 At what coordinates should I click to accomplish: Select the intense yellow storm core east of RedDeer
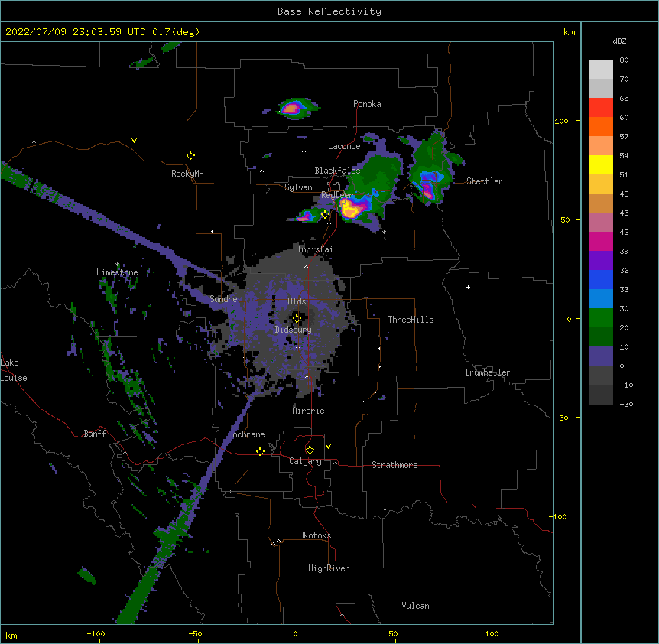coord(350,209)
